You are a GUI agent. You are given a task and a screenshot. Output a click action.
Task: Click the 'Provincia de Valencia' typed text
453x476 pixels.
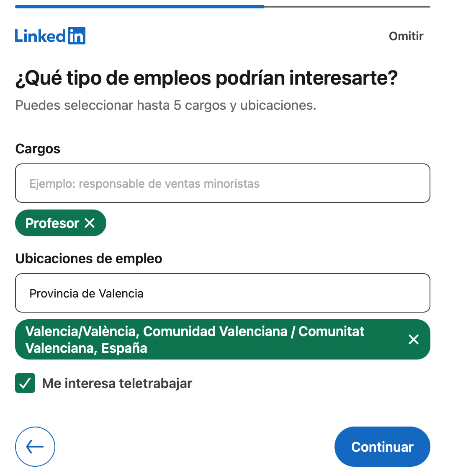[x=86, y=293]
